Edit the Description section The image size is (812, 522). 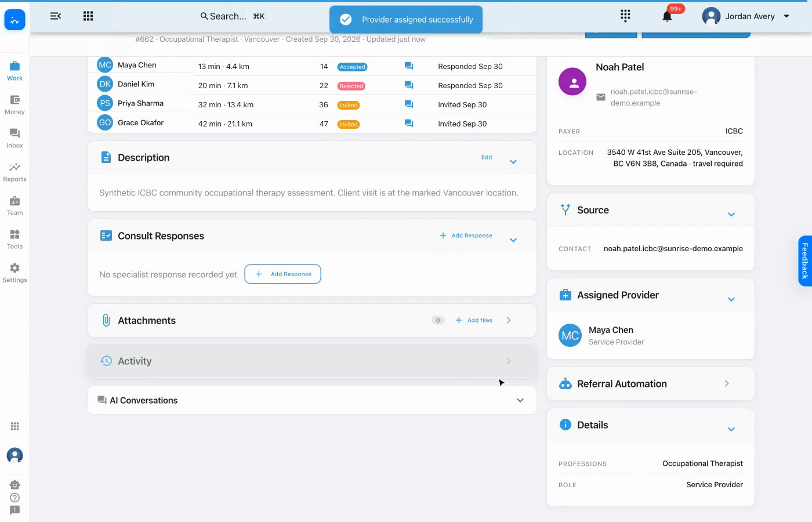coord(487,157)
